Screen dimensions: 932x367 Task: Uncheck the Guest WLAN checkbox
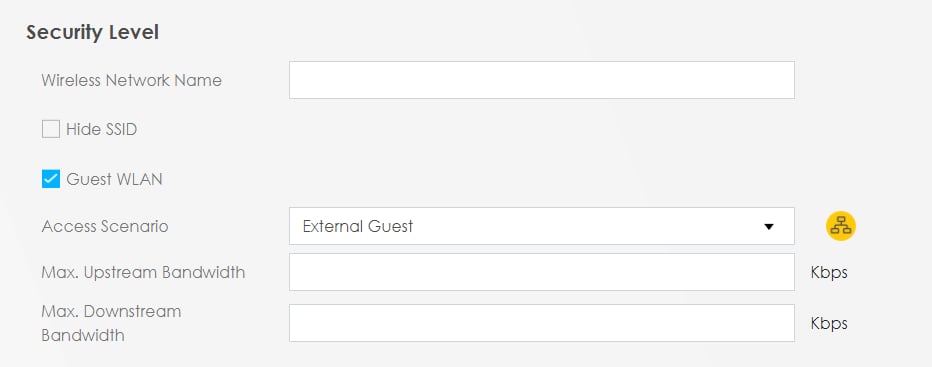51,178
